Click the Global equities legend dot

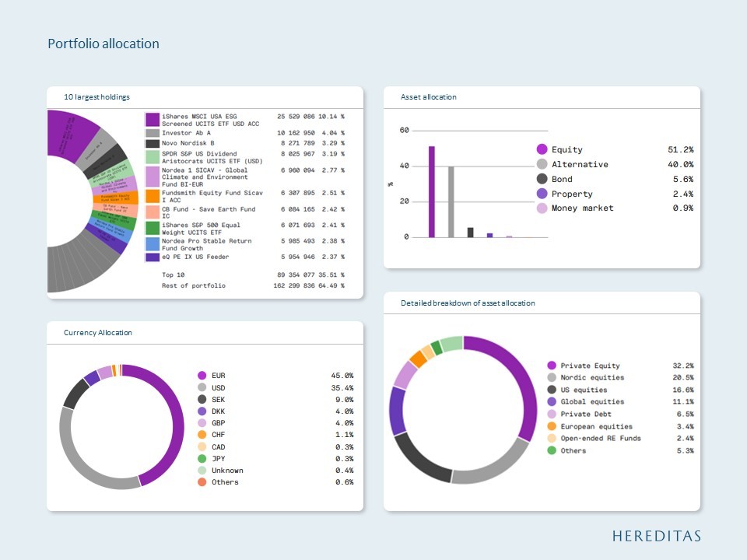click(552, 402)
